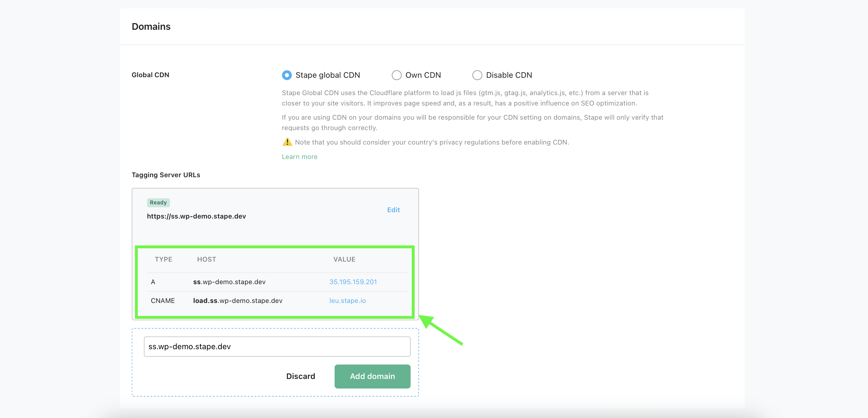The width and height of the screenshot is (868, 418).
Task: Select the https://ss.wp-demo.stape.dev URL text
Action: 196,216
